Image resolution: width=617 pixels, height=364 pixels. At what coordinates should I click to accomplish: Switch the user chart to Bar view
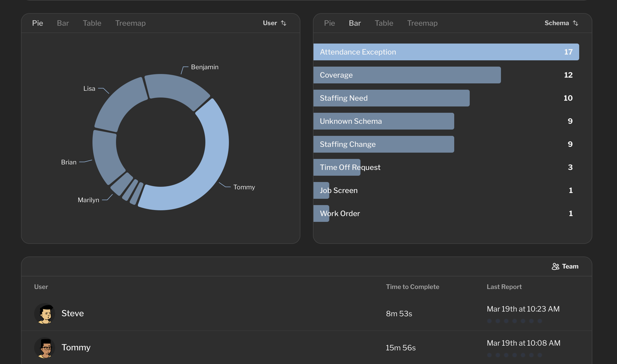point(63,23)
